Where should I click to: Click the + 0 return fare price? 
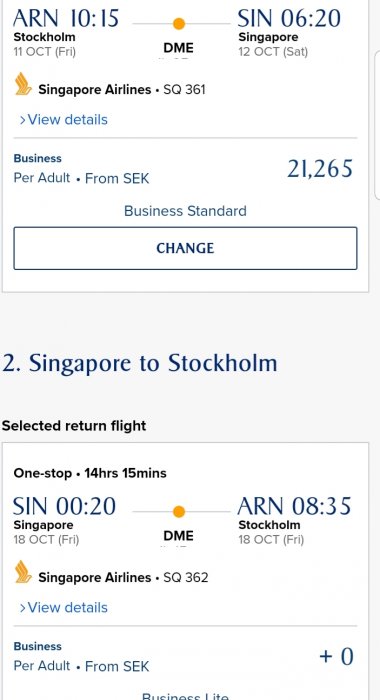337,657
